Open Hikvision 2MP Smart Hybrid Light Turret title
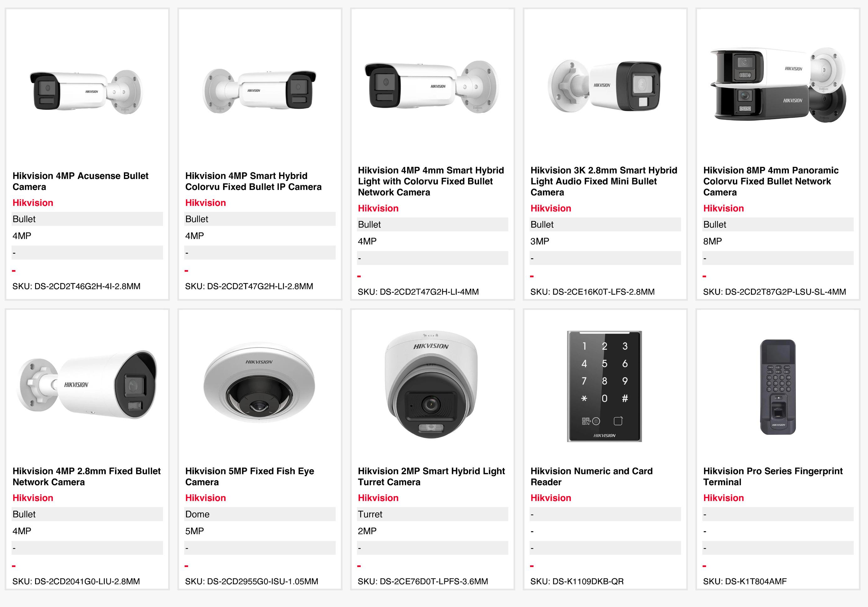Image resolution: width=868 pixels, height=607 pixels. 431,476
